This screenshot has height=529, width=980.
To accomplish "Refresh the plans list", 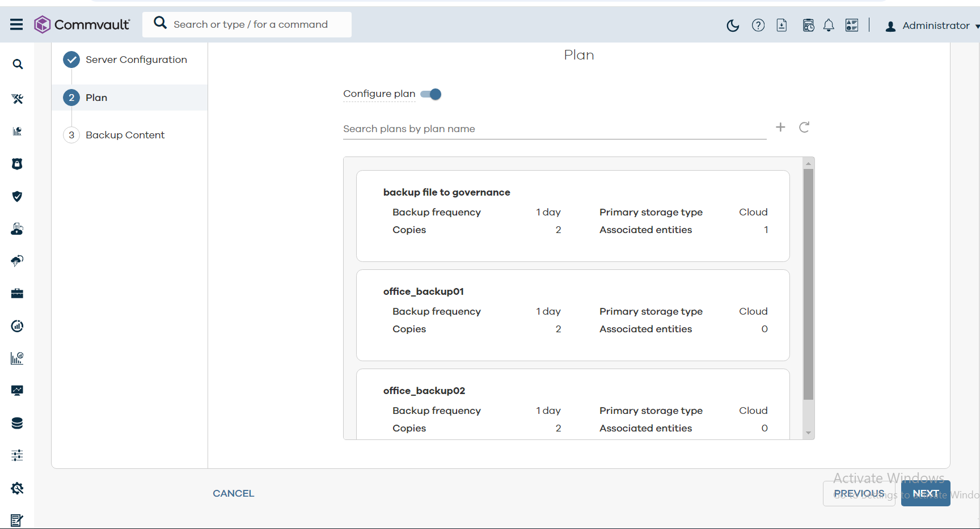I will pos(804,127).
